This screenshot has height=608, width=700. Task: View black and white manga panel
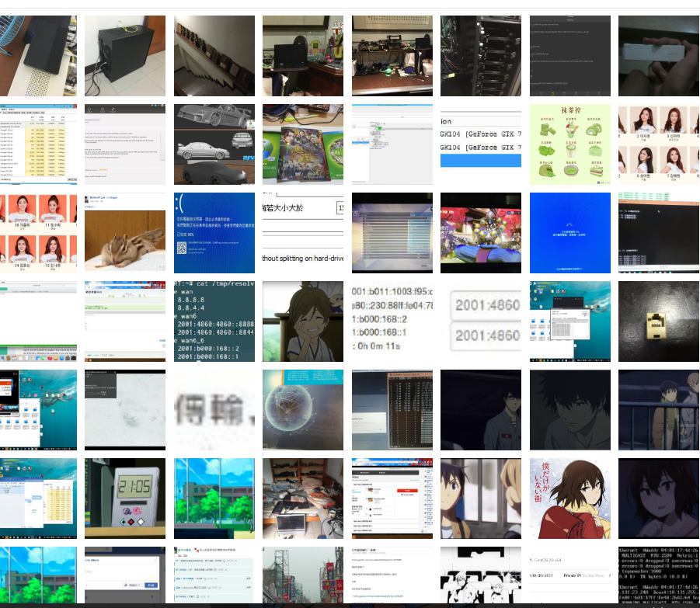[x=481, y=575]
